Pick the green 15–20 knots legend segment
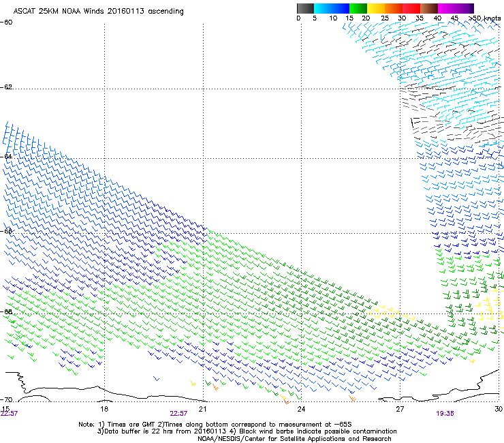The image size is (504, 443). pyautogui.click(x=358, y=8)
